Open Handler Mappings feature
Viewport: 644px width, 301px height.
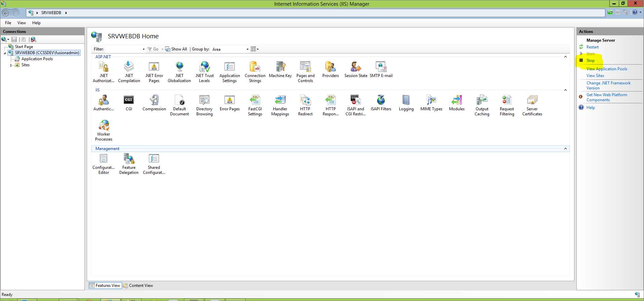point(280,105)
